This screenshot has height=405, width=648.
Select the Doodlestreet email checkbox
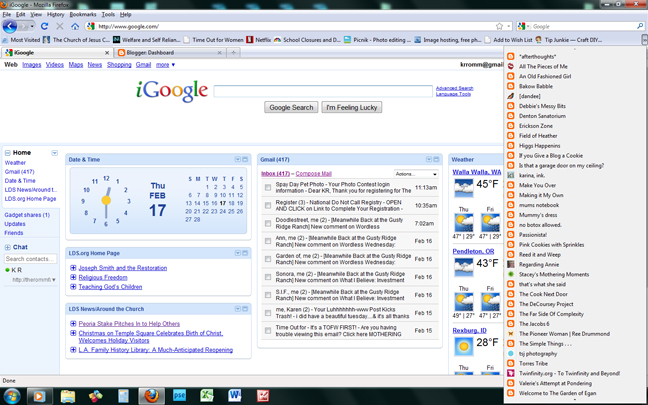(268, 223)
